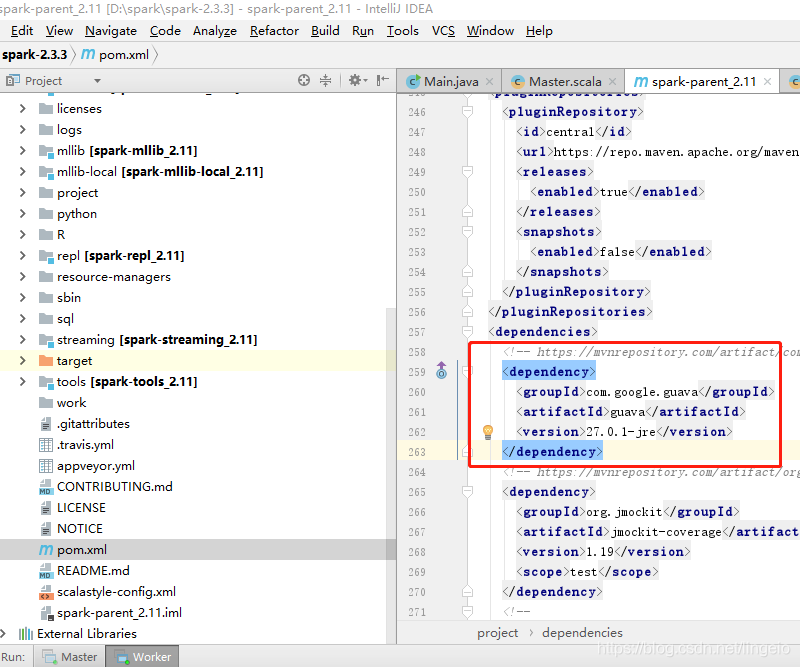Select the appveyor.yml file
The image size is (800, 667).
(x=96, y=465)
